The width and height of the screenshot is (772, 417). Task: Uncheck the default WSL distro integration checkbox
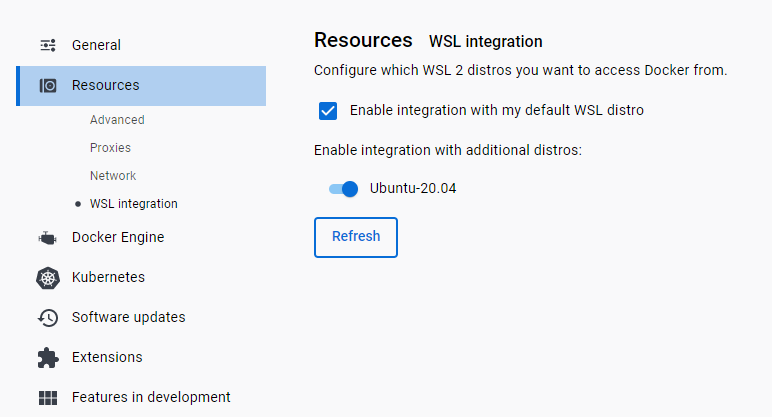328,110
